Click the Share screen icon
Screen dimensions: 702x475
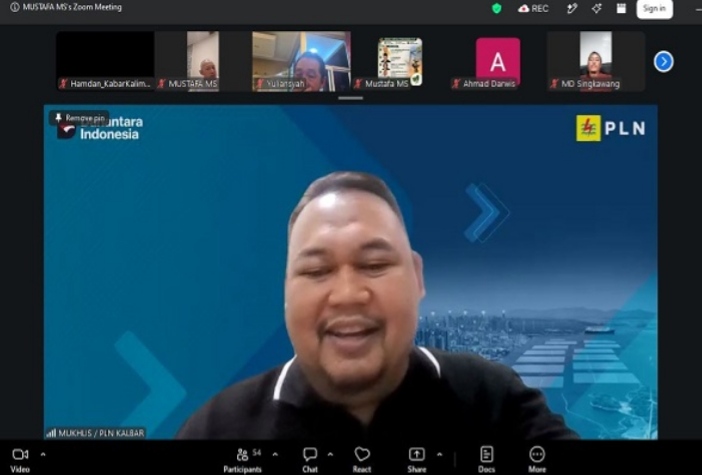pyautogui.click(x=416, y=454)
